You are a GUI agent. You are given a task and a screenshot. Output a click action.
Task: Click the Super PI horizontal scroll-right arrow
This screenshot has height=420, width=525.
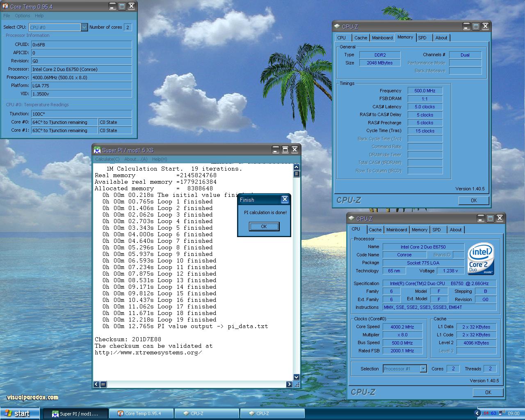click(289, 384)
